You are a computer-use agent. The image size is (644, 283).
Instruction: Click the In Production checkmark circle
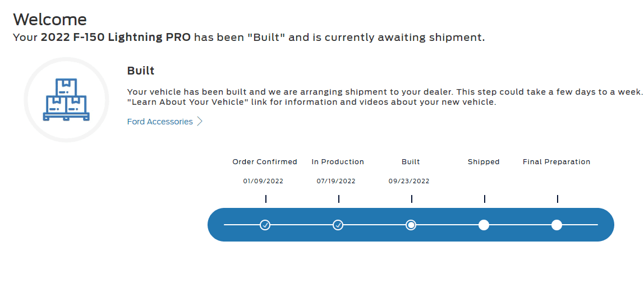338,225
